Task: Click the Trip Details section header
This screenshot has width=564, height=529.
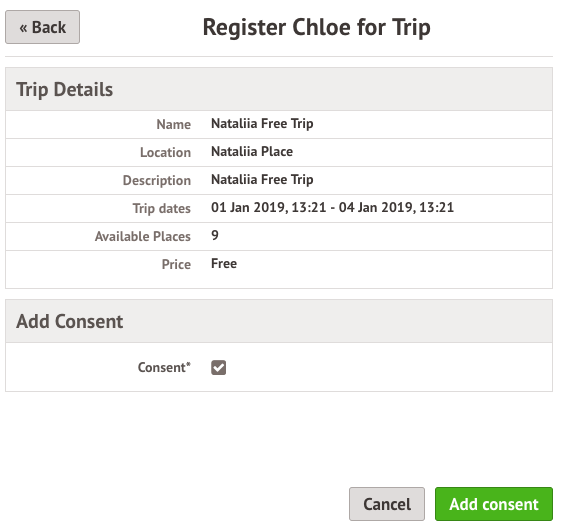Action: coord(279,89)
